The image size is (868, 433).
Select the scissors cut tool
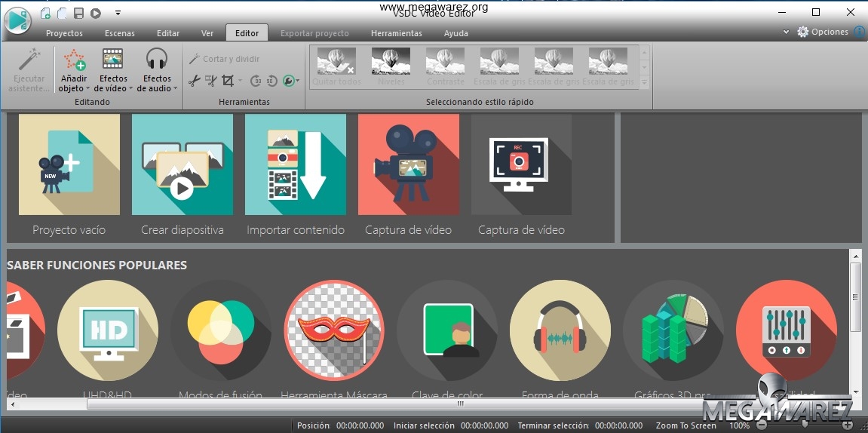[x=195, y=81]
